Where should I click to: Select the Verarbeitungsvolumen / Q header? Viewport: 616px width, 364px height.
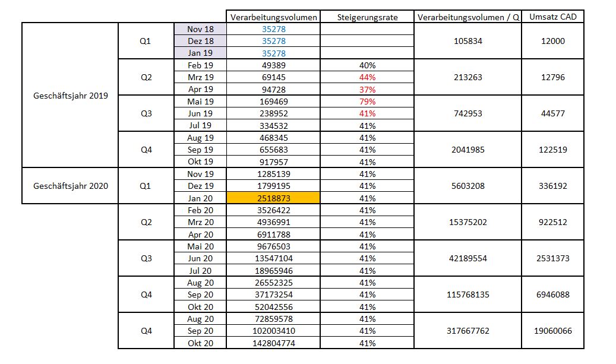[x=468, y=17]
